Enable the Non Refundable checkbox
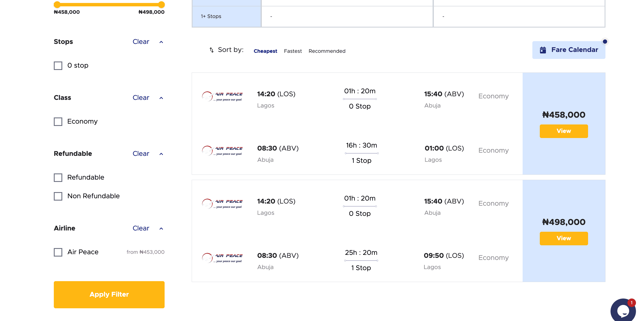The image size is (644, 321). pyautogui.click(x=58, y=196)
